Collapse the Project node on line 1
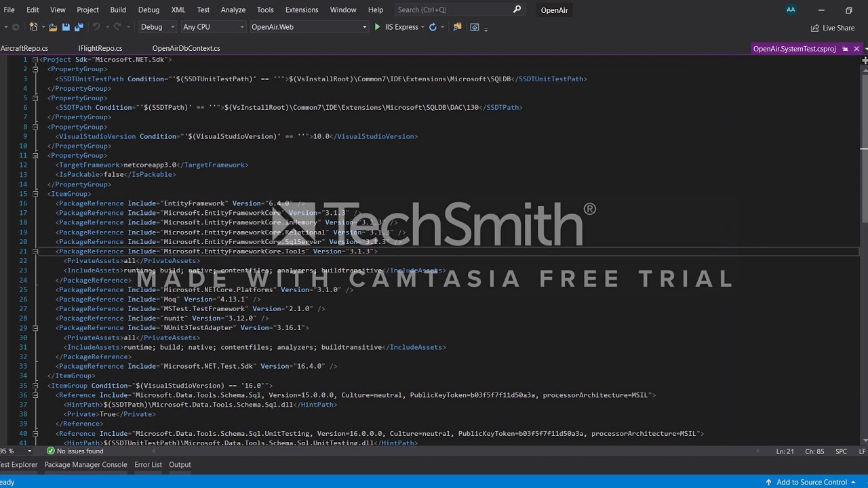This screenshot has height=488, width=868. tap(35, 60)
